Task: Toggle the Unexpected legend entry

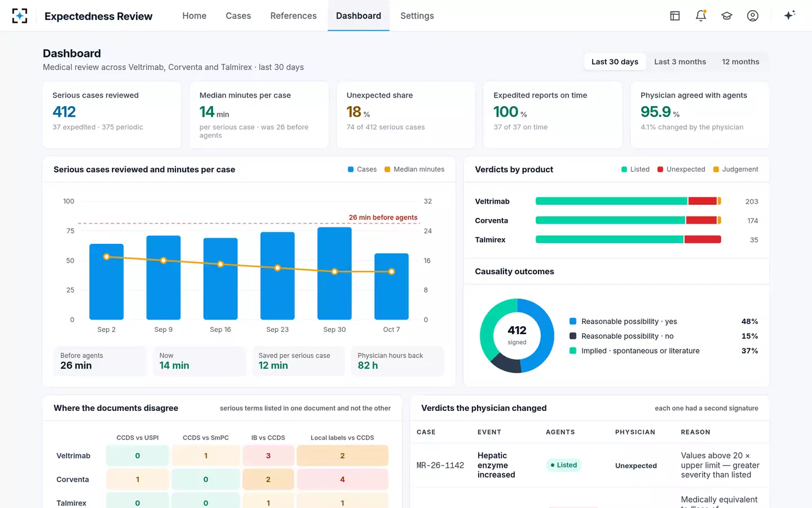Action: tap(681, 169)
